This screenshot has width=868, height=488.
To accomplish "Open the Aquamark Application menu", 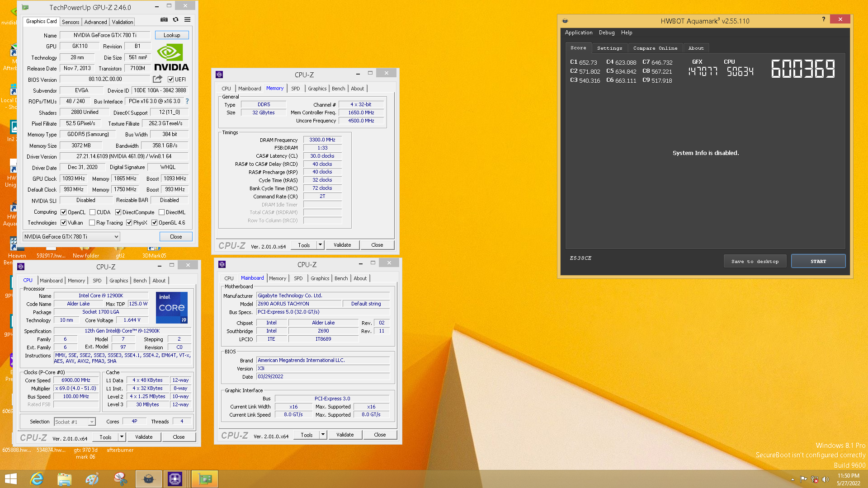I will 579,33.
